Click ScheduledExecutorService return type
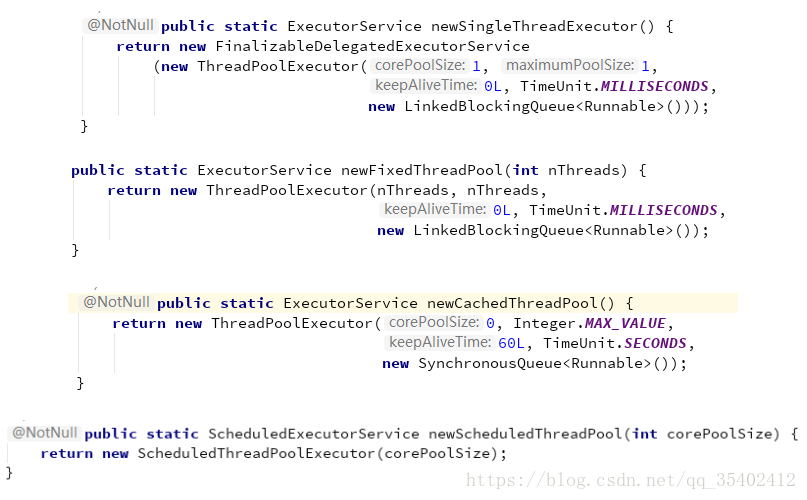 click(x=314, y=434)
